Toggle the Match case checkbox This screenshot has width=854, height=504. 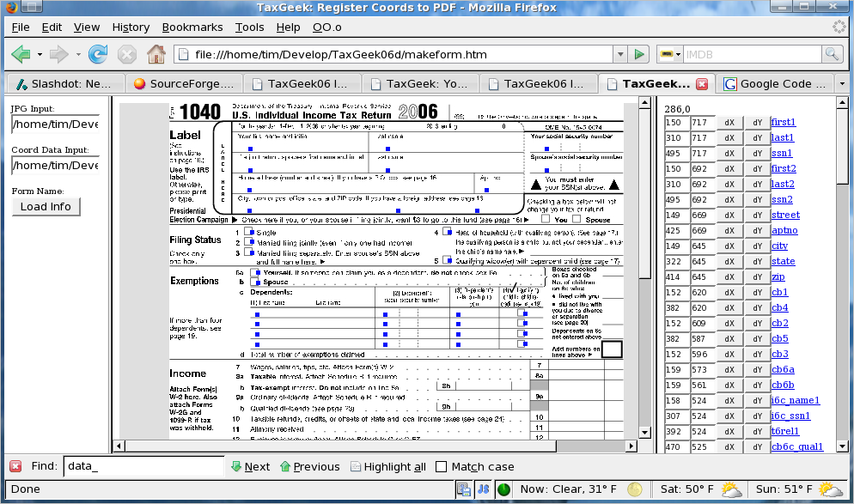(x=442, y=466)
